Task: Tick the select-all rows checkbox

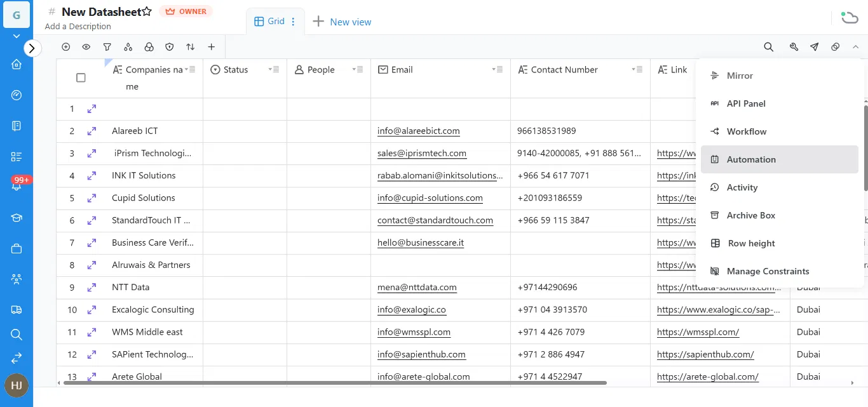Action: (x=81, y=77)
